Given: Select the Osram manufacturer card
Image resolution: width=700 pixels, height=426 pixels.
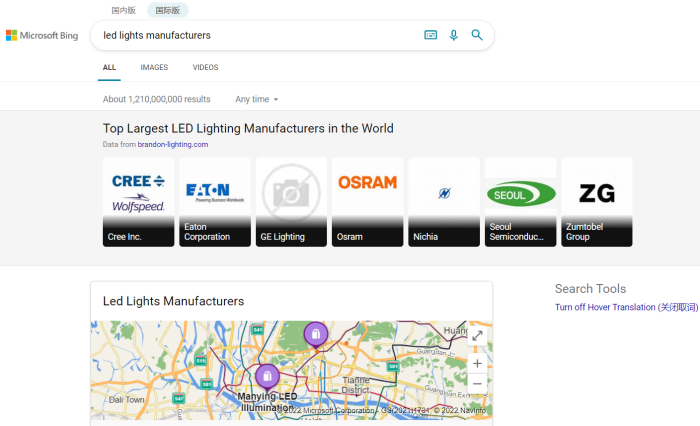Looking at the screenshot, I should (367, 202).
